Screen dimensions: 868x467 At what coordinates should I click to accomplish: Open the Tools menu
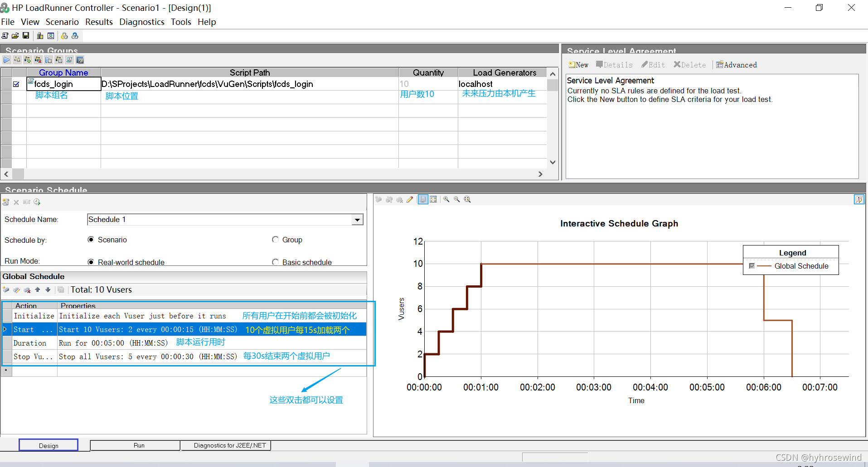[x=181, y=22]
